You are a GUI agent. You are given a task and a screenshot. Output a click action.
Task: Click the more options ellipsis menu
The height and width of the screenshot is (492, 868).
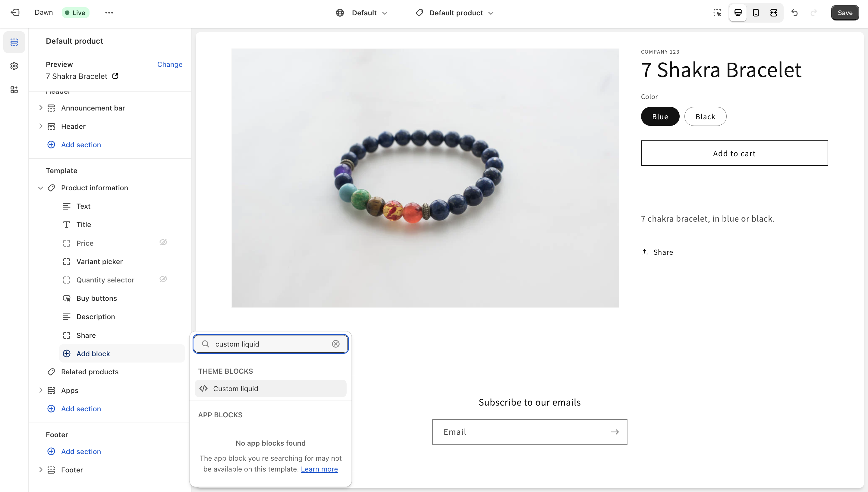[109, 13]
